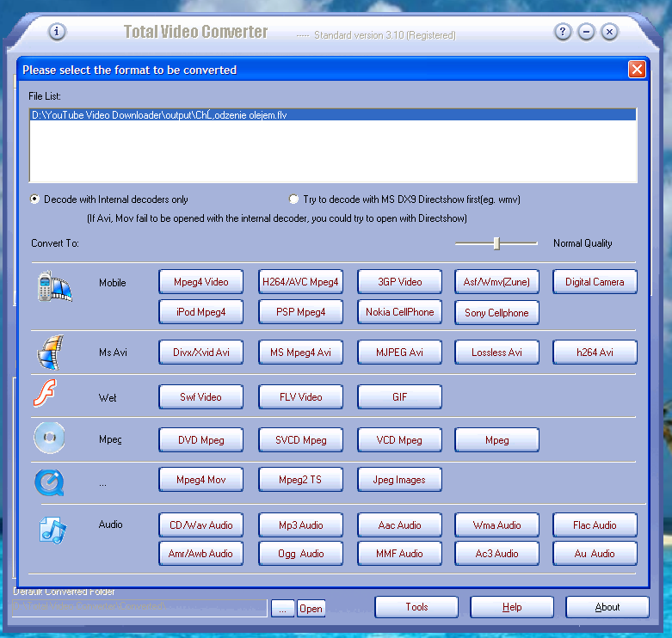Choose H264/AVC Mpeg4 format
The width and height of the screenshot is (672, 638).
coord(300,282)
